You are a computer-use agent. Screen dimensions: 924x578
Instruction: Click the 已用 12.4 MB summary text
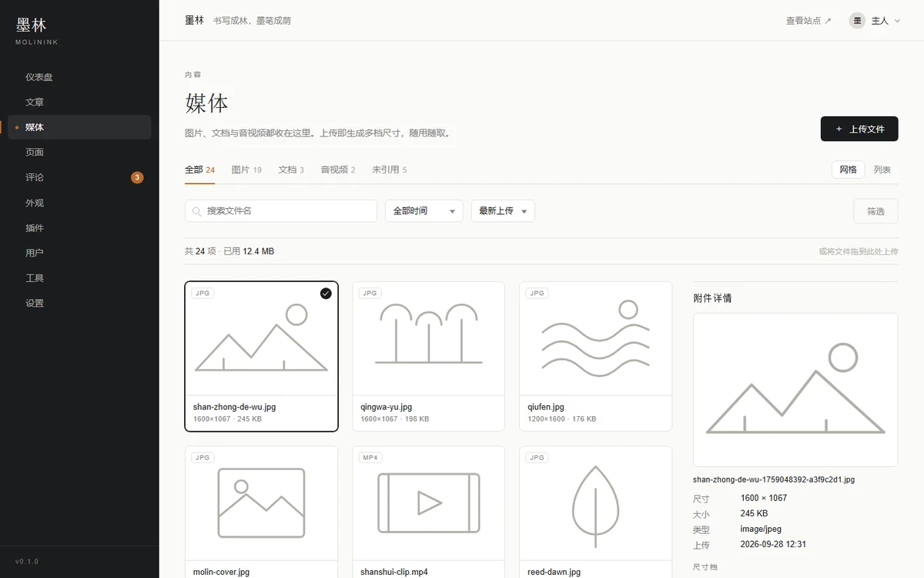click(x=249, y=251)
